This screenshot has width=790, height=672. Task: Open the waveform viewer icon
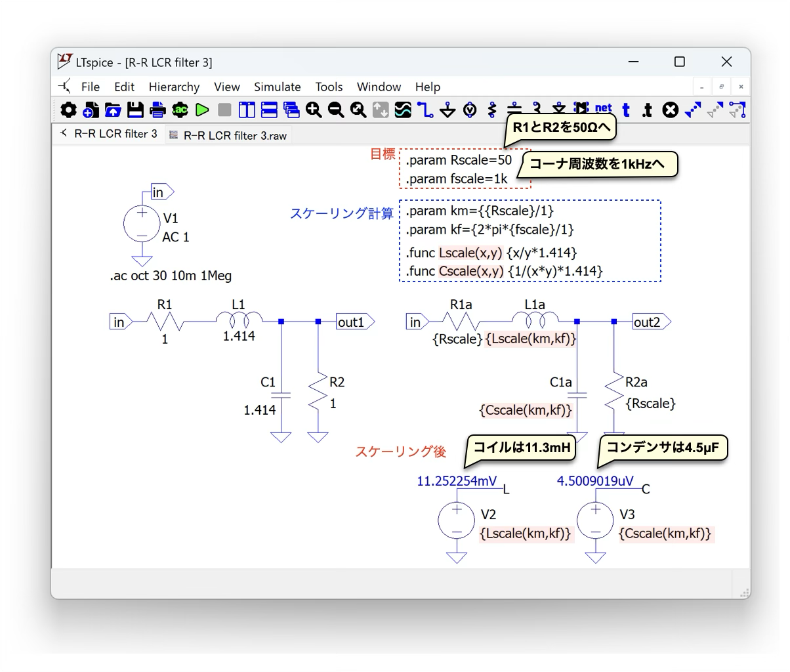[403, 110]
